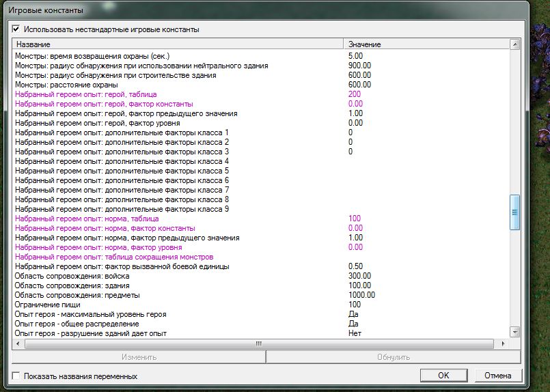
Task: Select row 'дополнительные факторы класса 3'
Action: coord(261,152)
